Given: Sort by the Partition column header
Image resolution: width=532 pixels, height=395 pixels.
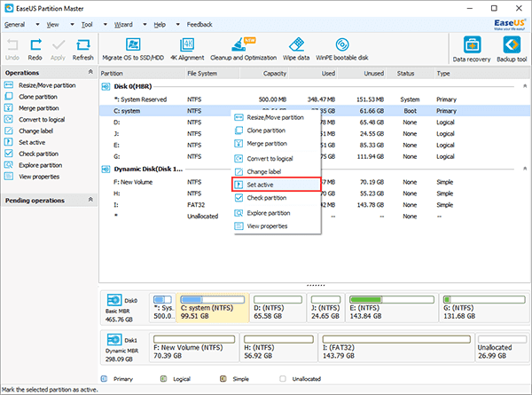Looking at the screenshot, I should click(142, 74).
